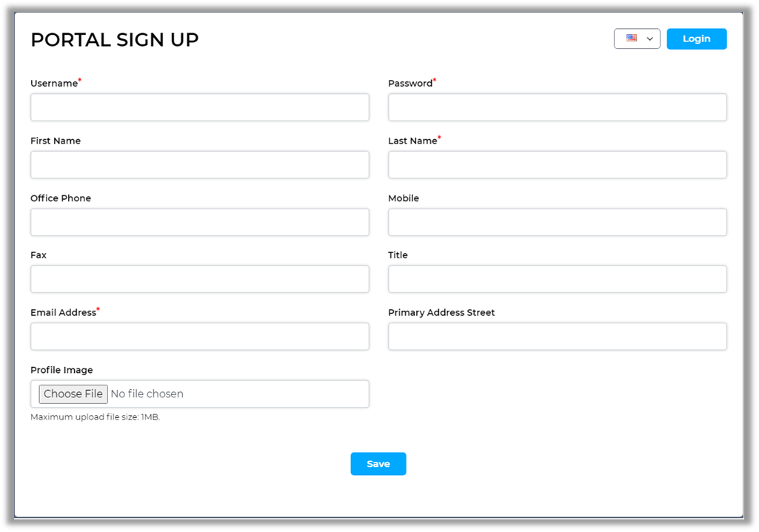
Task: Click the PORTAL SIGN UP heading
Action: pos(114,40)
